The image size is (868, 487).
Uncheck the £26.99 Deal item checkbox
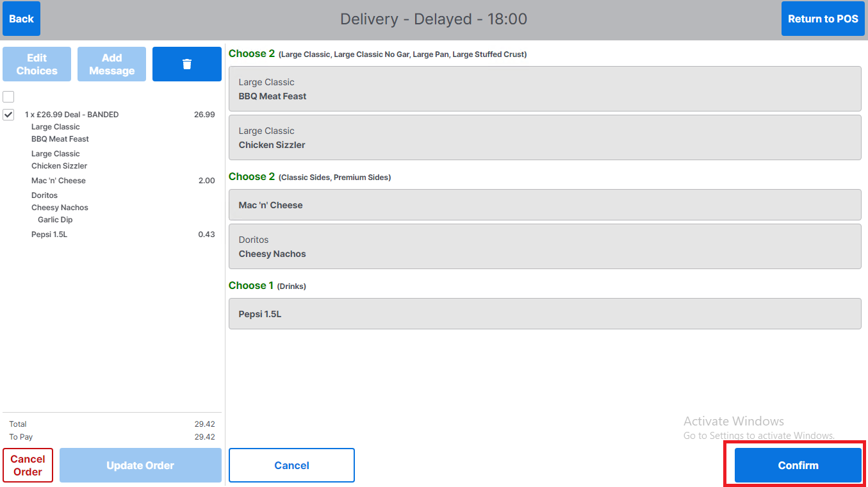click(x=8, y=115)
